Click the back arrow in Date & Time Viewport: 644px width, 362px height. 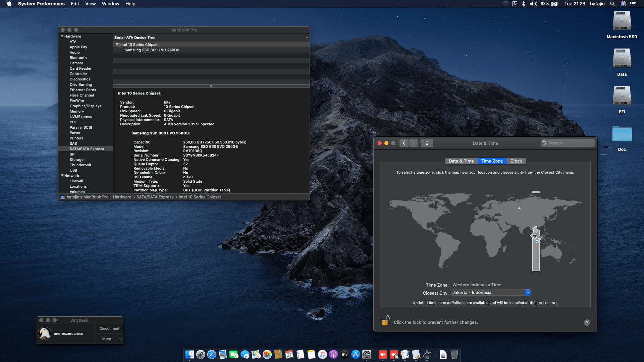click(404, 143)
